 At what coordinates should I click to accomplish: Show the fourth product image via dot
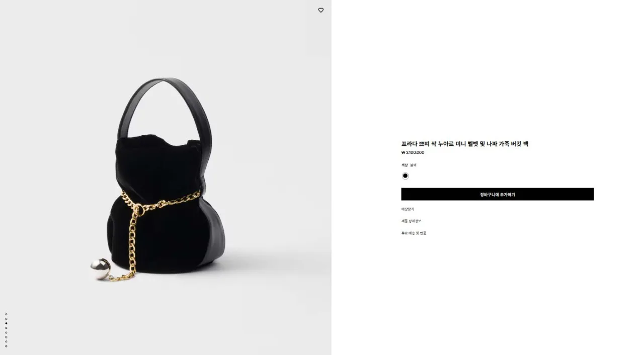(6, 328)
